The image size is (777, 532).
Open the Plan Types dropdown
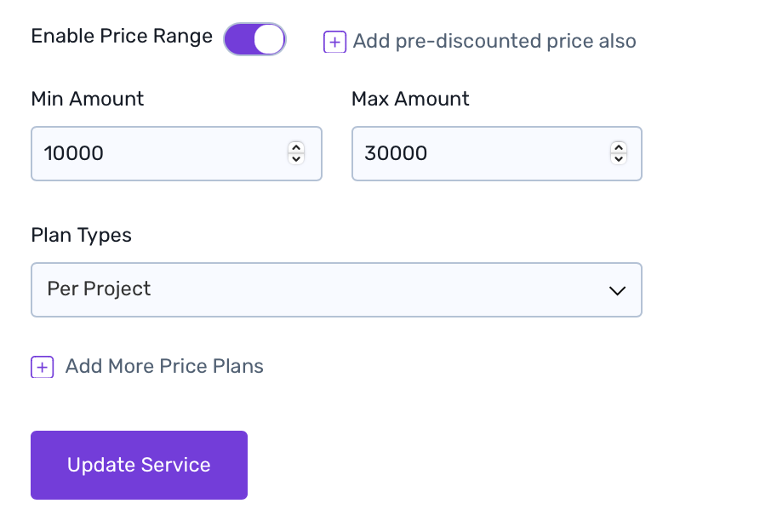point(336,289)
